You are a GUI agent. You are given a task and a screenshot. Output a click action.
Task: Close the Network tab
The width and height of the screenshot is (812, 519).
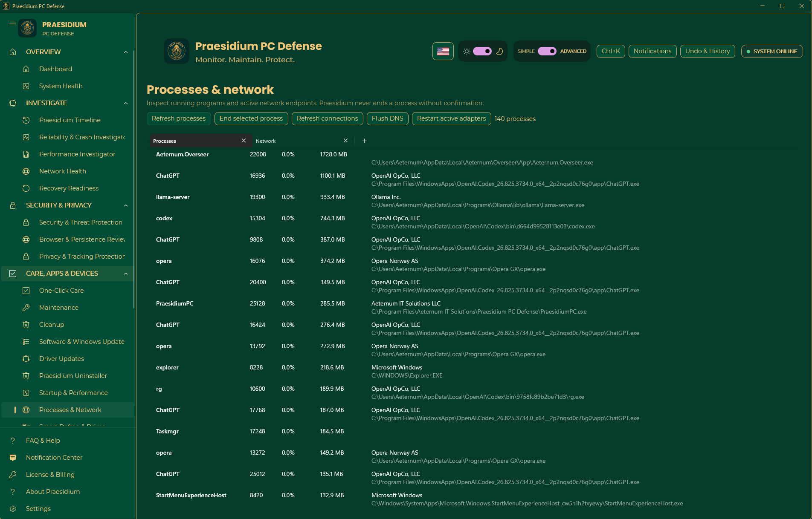point(346,141)
